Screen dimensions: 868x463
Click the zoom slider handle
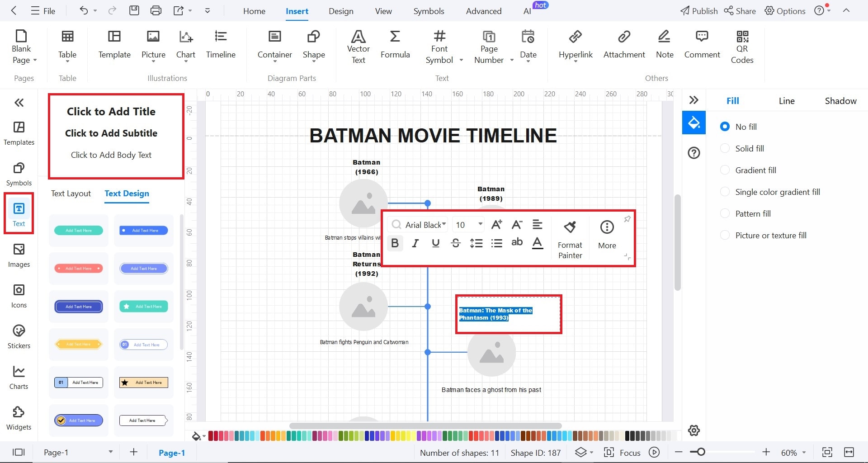click(701, 452)
